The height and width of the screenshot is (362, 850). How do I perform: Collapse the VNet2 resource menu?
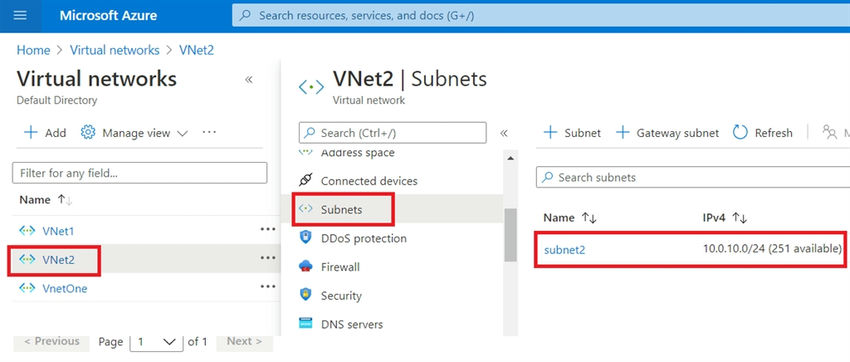[x=504, y=133]
